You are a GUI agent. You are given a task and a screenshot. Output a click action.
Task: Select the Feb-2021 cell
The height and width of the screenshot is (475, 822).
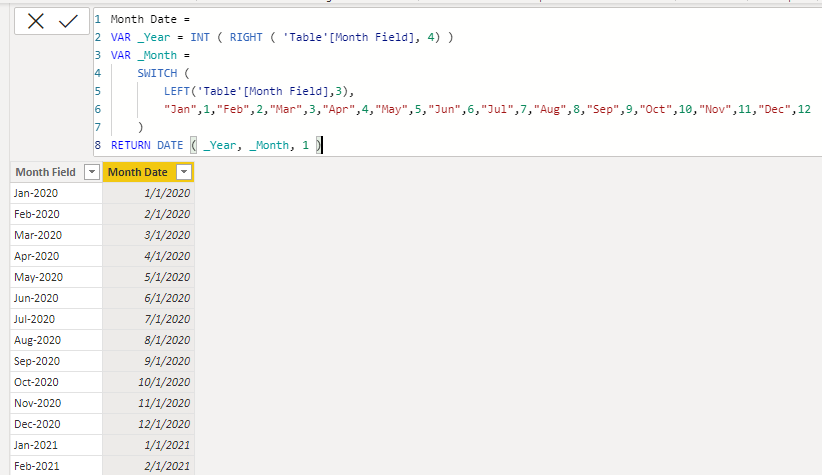tap(56, 466)
